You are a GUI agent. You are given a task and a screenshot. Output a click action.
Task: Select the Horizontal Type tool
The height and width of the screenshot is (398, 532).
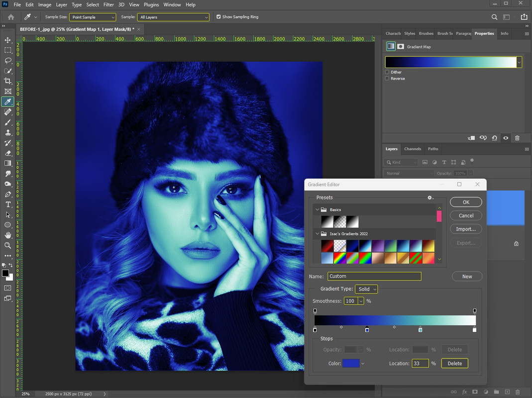[7, 204]
